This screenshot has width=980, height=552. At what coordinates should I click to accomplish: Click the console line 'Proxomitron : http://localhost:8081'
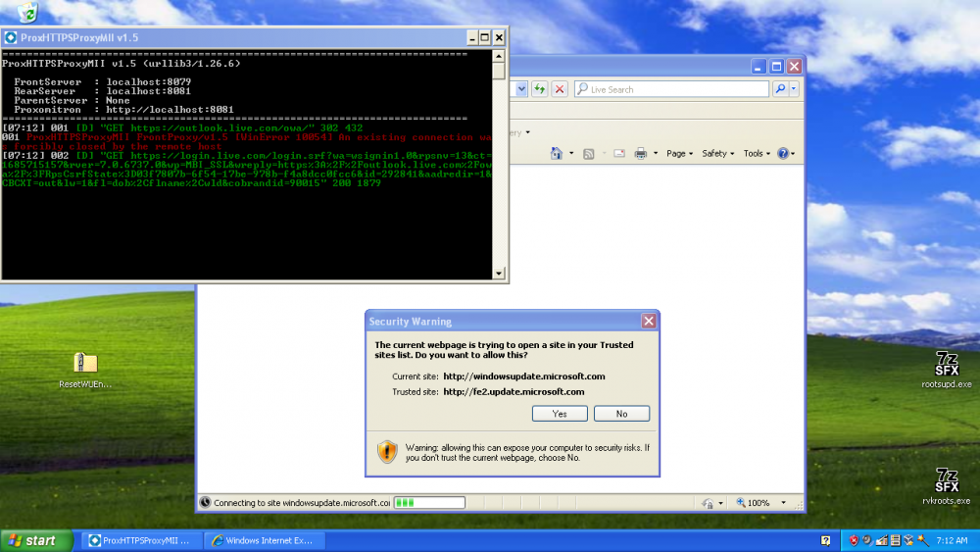tap(123, 110)
